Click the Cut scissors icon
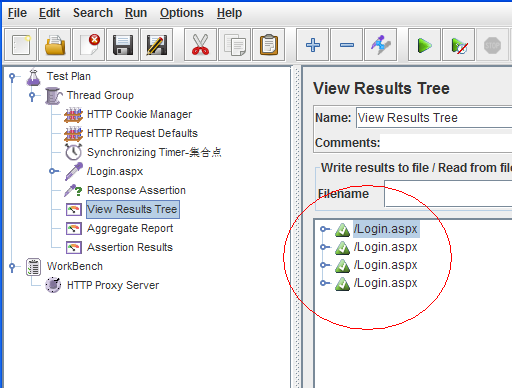Viewport: 512px width, 388px height. [200, 45]
